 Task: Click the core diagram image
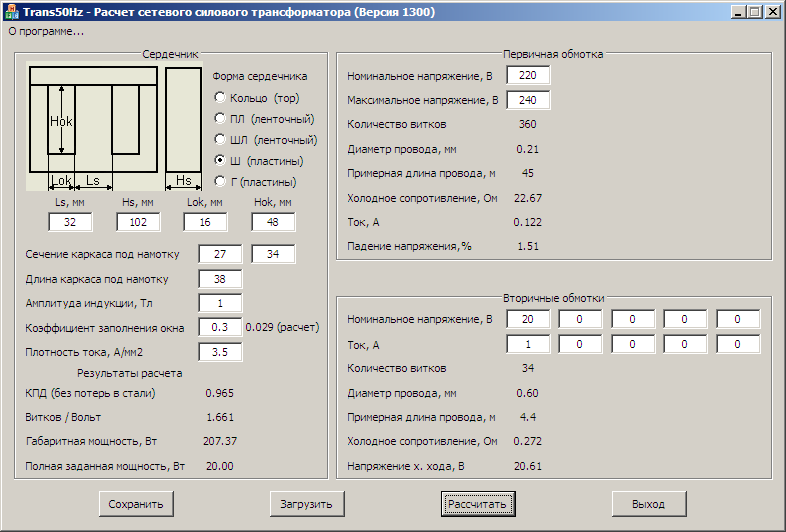(115, 126)
